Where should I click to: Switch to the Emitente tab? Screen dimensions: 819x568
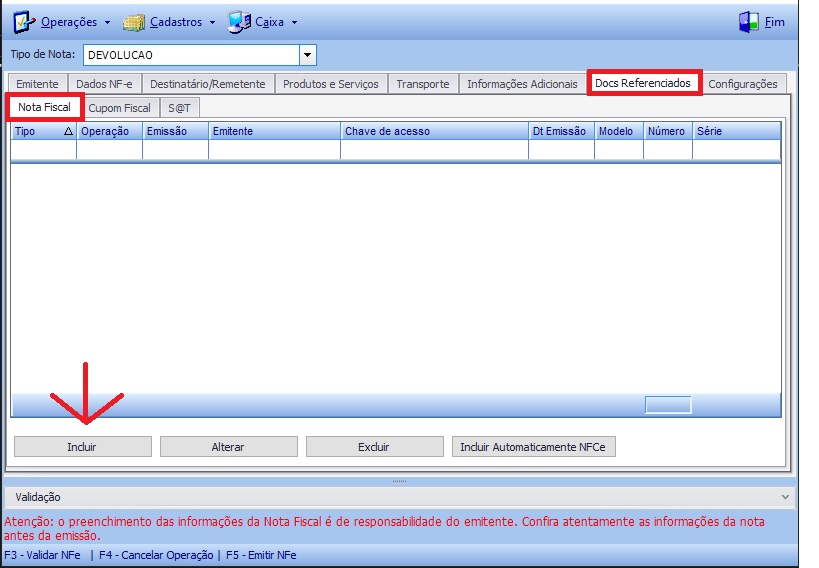point(37,84)
